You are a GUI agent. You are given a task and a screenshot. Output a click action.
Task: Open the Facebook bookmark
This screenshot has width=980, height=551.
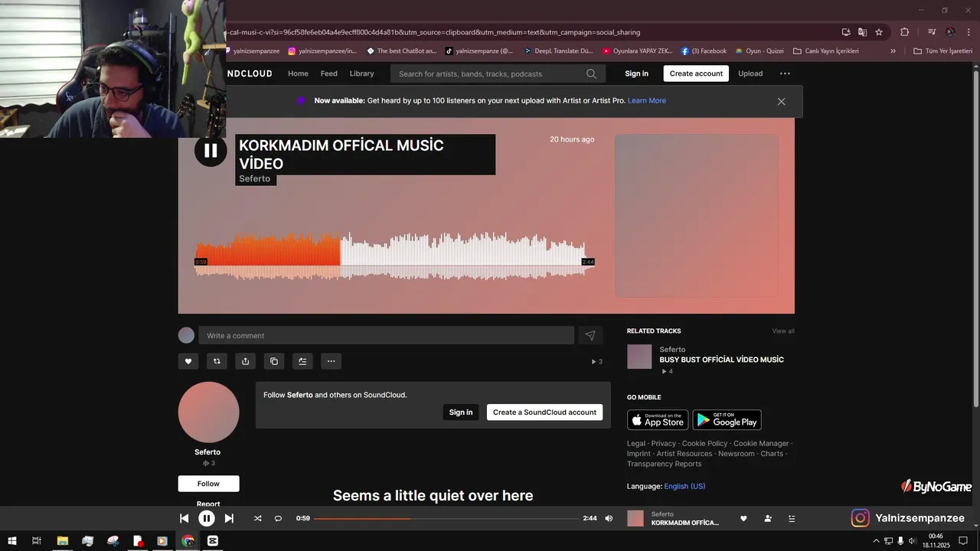point(704,51)
